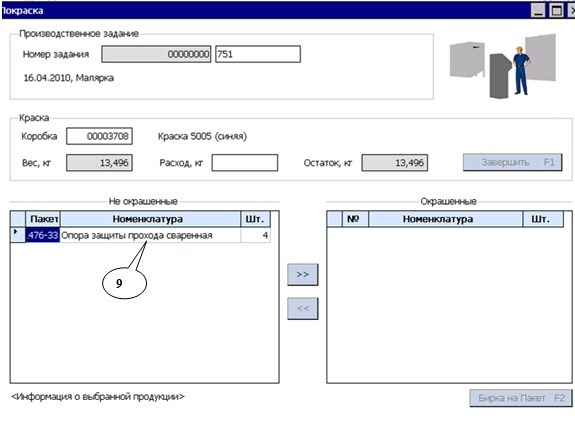Click Пакет column header
575x421 pixels.
[43, 219]
